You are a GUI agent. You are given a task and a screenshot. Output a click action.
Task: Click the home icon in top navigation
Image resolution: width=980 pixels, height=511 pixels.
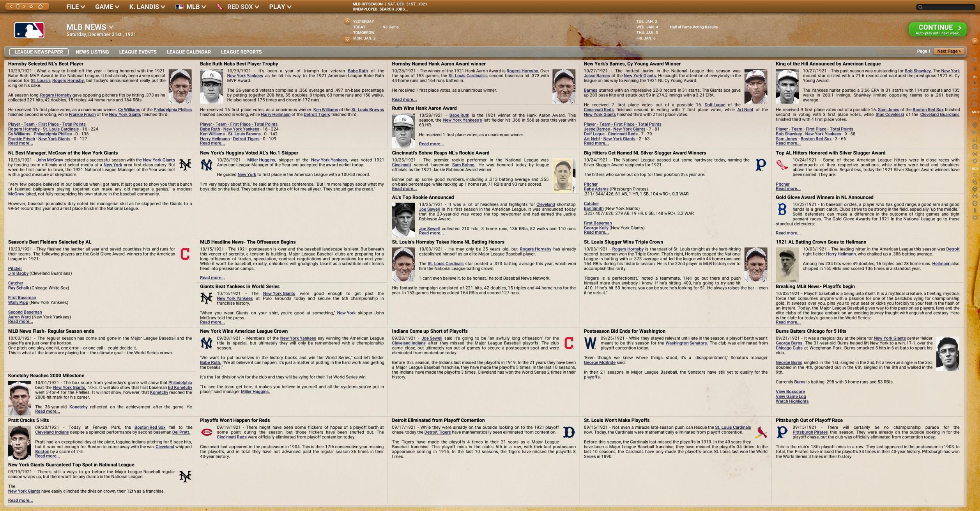tap(40, 7)
